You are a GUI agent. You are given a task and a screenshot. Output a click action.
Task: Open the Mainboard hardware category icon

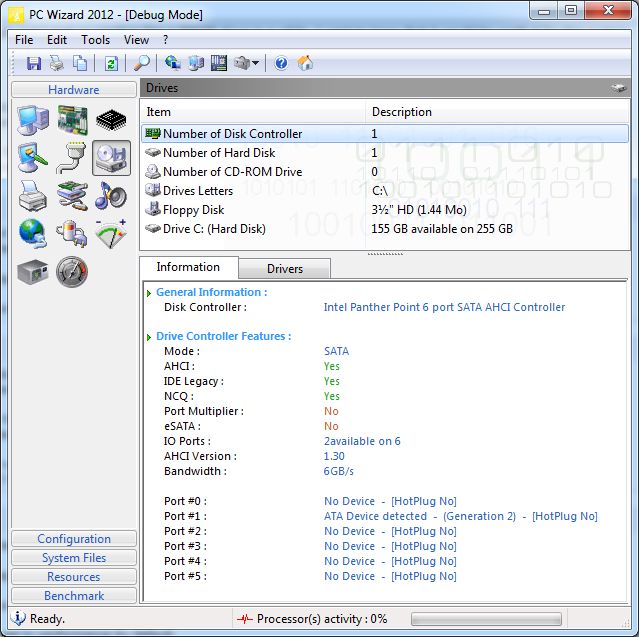(x=72, y=122)
